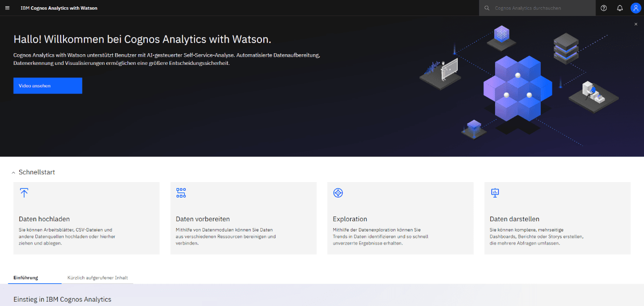Viewport: 644px width, 306px height.
Task: Click the magnifier icon in the search bar
Action: [487, 8]
